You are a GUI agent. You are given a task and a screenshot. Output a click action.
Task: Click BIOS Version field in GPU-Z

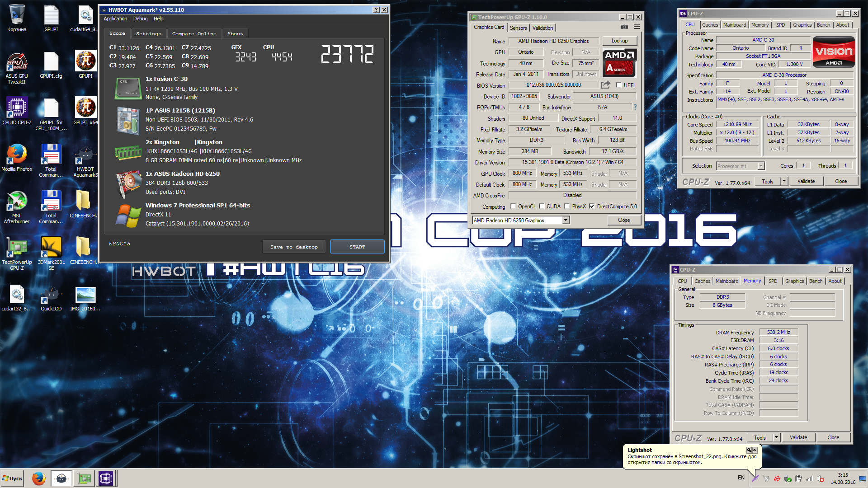pos(553,85)
